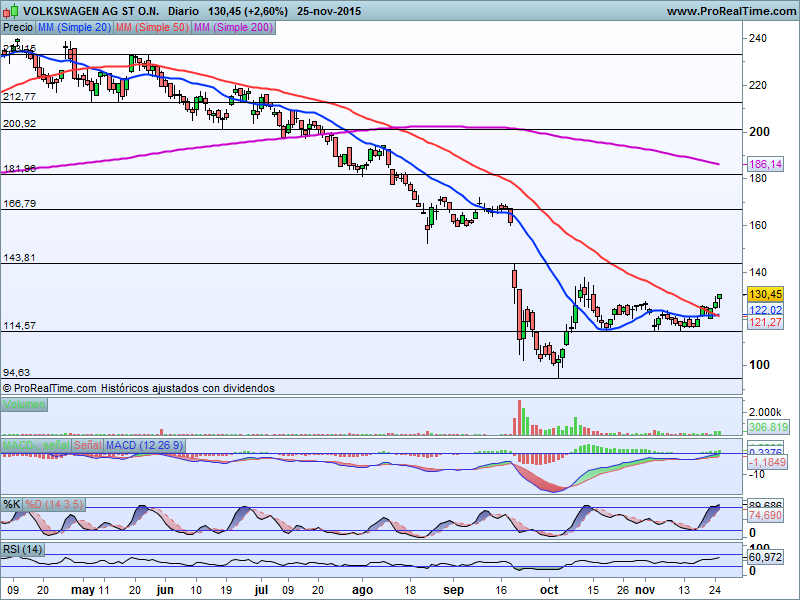This screenshot has width=800, height=600.
Task: Click the 200,92 horizontal level label
Action: pyautogui.click(x=19, y=123)
